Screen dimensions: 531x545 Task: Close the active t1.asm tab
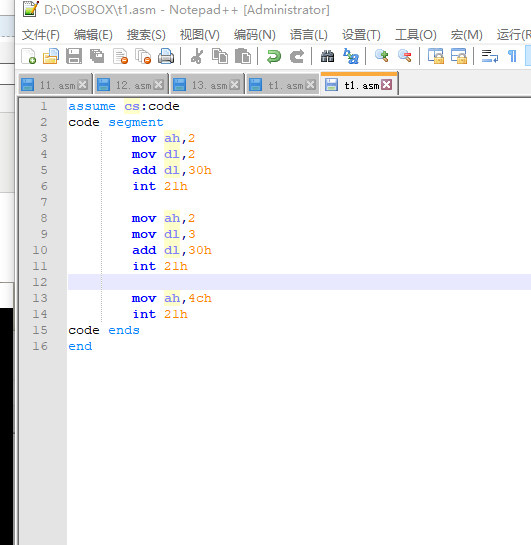tap(386, 84)
